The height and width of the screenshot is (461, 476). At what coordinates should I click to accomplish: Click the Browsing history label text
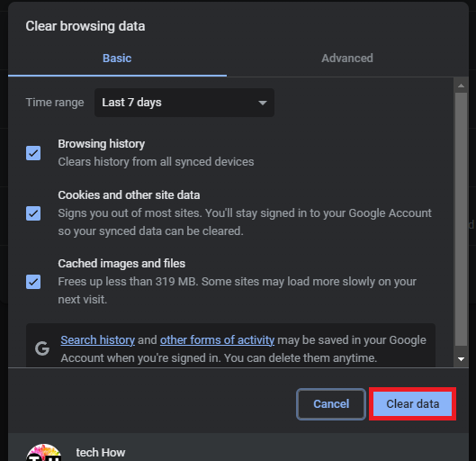102,144
